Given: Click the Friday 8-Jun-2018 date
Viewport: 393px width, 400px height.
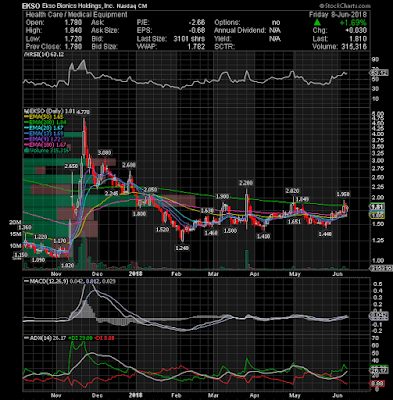Looking at the screenshot, I should pyautogui.click(x=338, y=15).
